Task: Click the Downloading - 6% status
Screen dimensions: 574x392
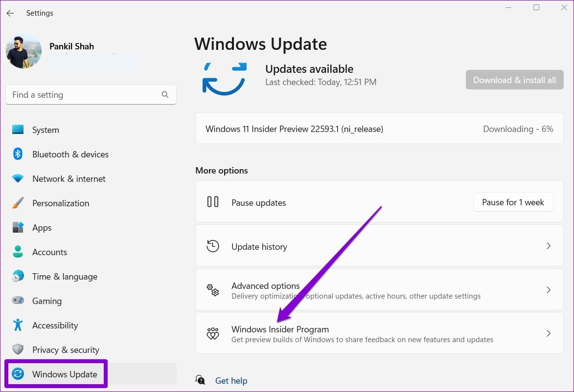Action: coord(518,129)
